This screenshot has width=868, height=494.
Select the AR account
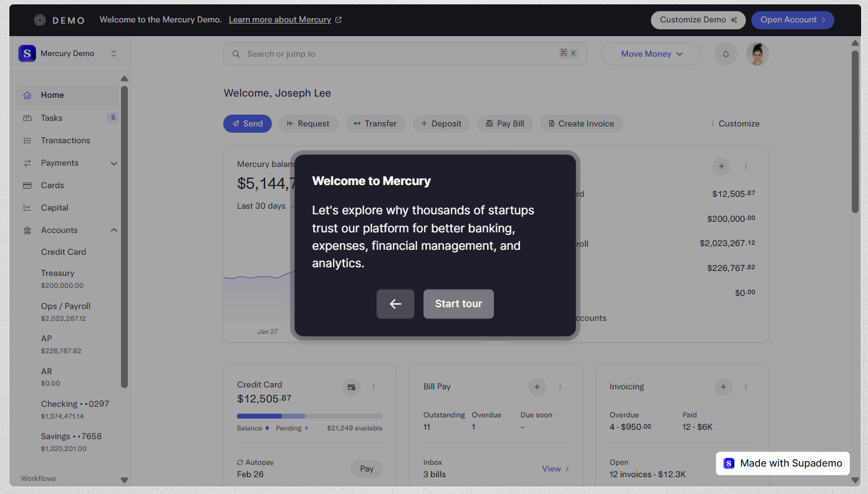pyautogui.click(x=51, y=377)
